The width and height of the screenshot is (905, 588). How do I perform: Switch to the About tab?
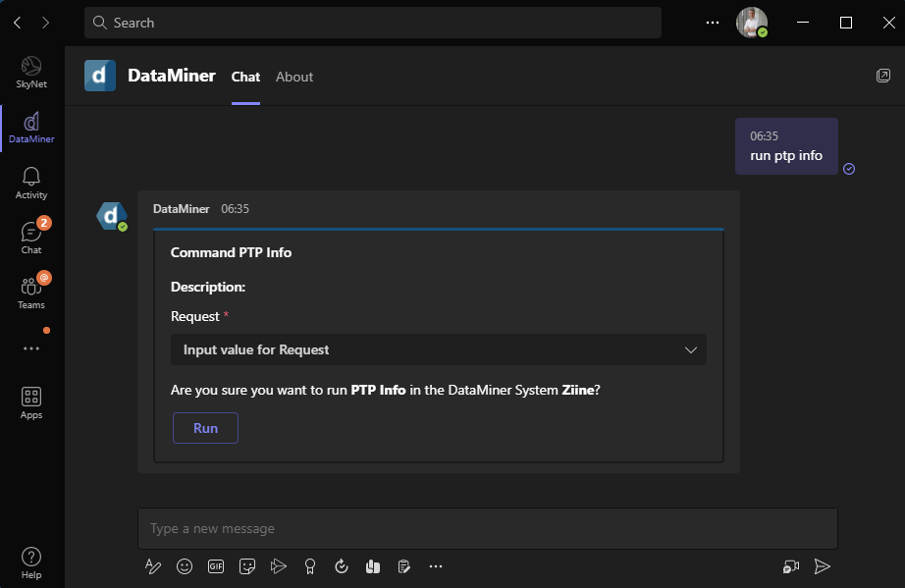point(294,77)
